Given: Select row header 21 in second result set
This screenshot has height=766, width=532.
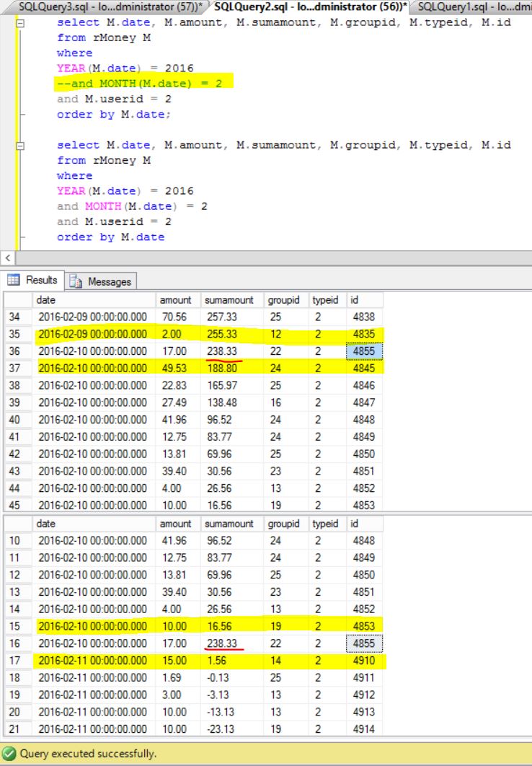Looking at the screenshot, I should click(x=17, y=729).
